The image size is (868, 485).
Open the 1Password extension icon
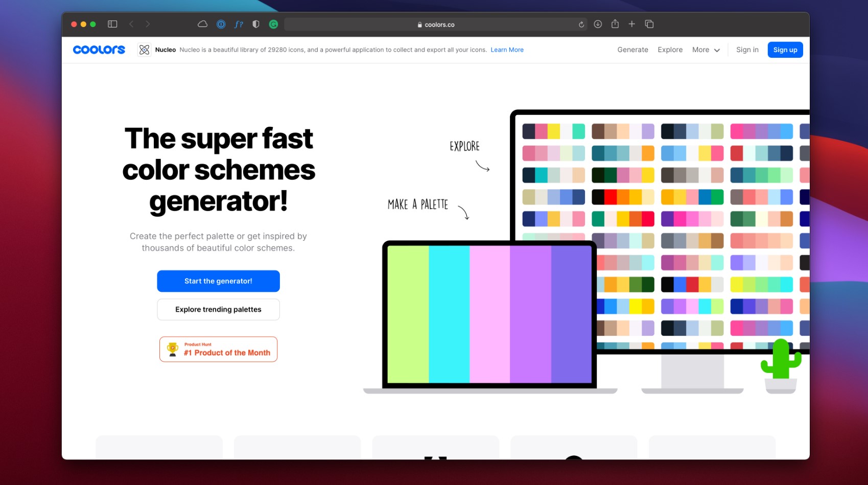[221, 24]
